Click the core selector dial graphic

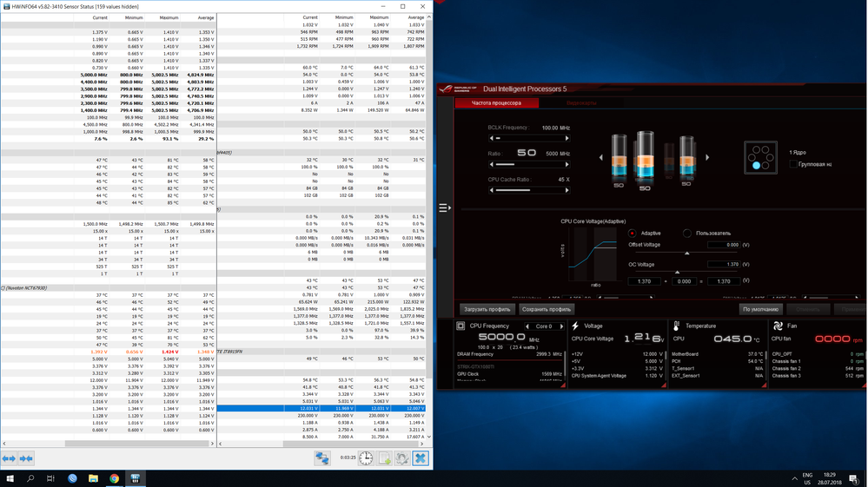click(x=760, y=157)
